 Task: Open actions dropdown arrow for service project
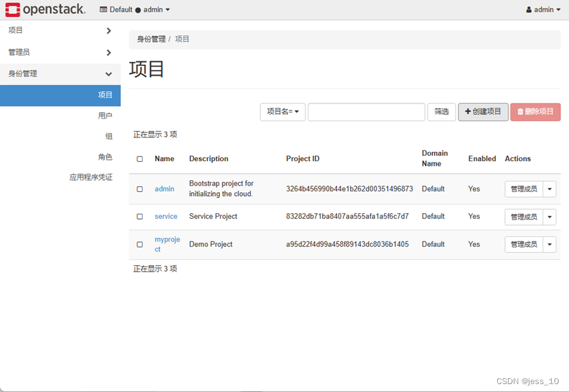coord(549,217)
